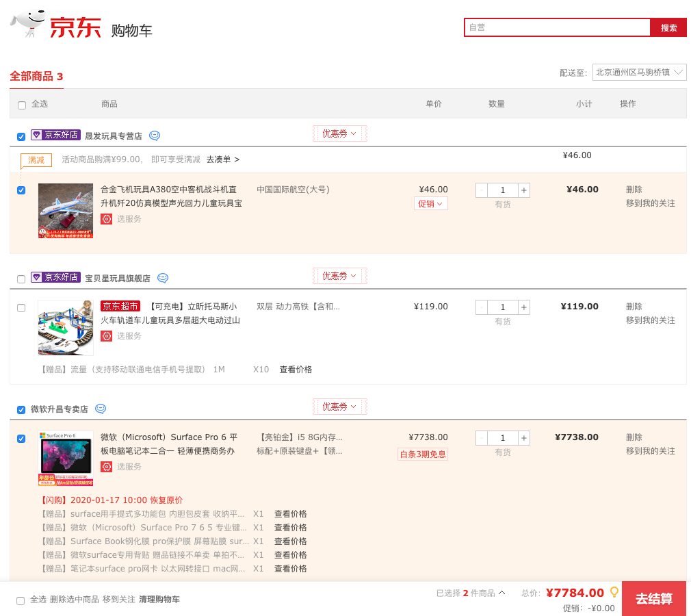Select the 全部商品 tab
The height and width of the screenshot is (616, 691).
[36, 76]
